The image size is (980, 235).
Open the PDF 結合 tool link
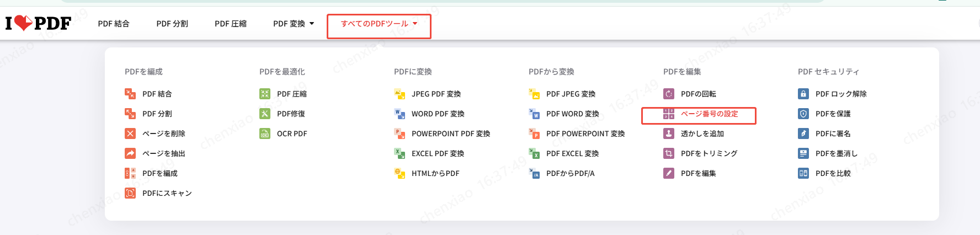157,94
